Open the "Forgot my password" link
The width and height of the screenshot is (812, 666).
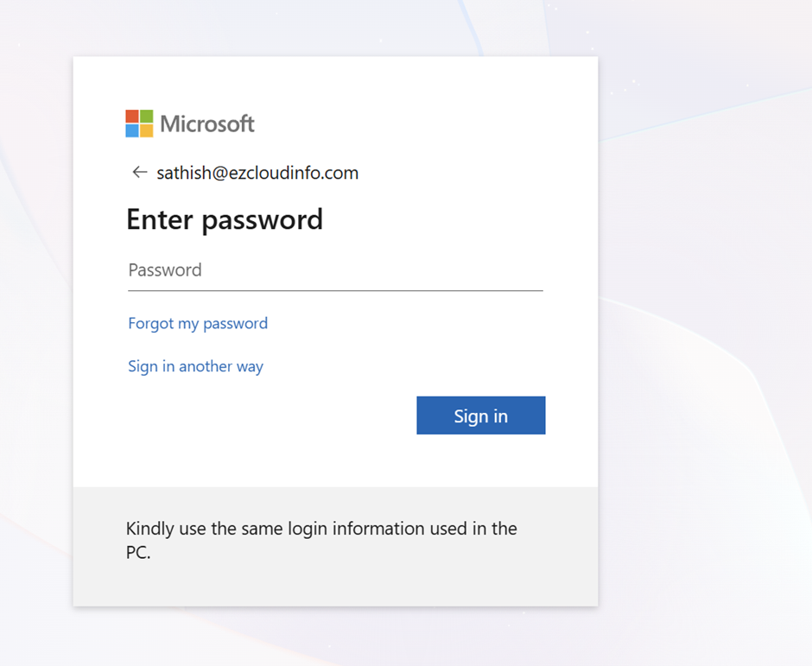(198, 323)
